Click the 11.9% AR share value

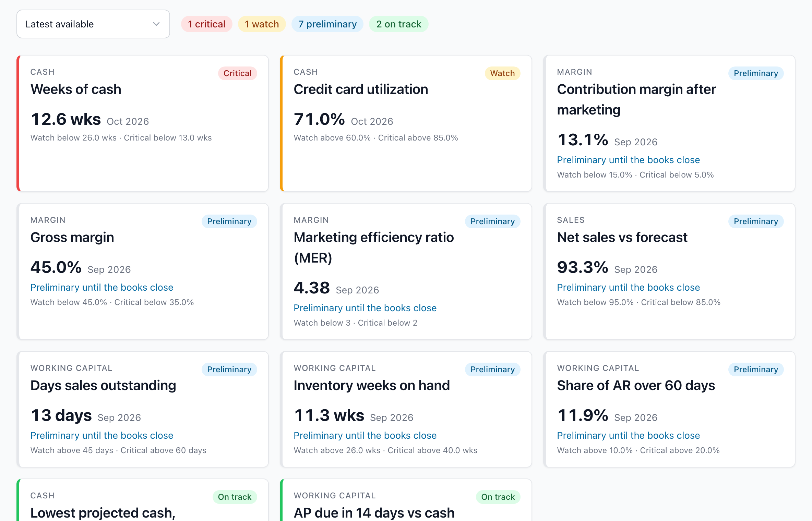click(583, 415)
